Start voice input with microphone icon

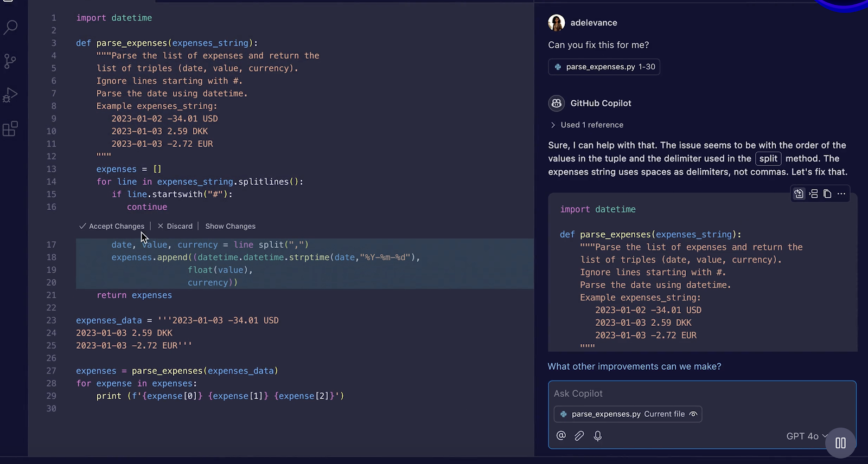[598, 436]
